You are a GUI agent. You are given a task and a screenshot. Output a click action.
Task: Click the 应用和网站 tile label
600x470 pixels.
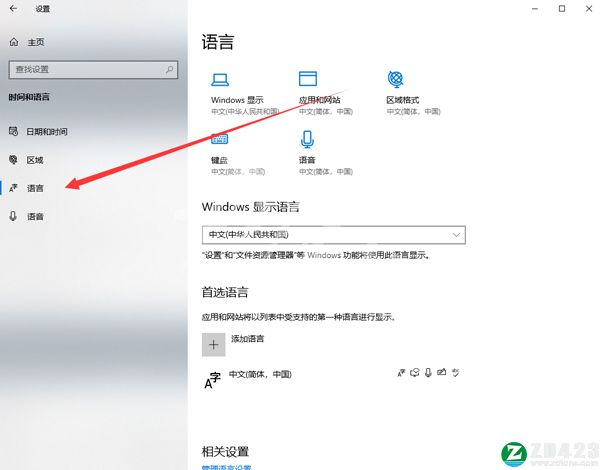[320, 100]
